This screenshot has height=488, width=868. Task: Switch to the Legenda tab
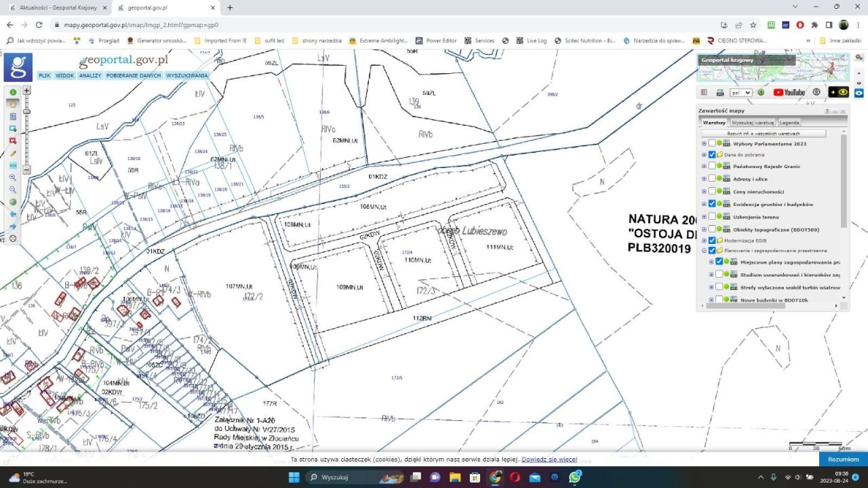(x=789, y=123)
